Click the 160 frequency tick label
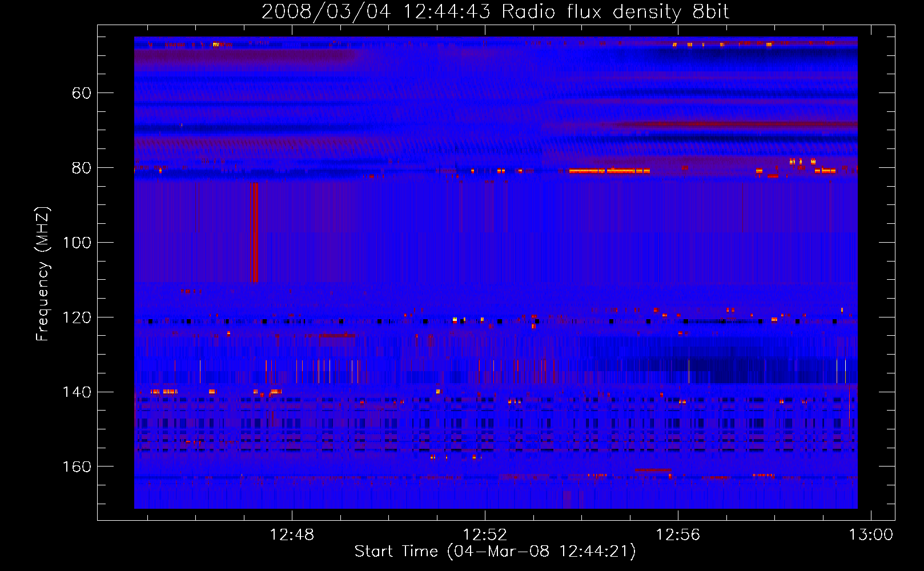 [x=77, y=467]
